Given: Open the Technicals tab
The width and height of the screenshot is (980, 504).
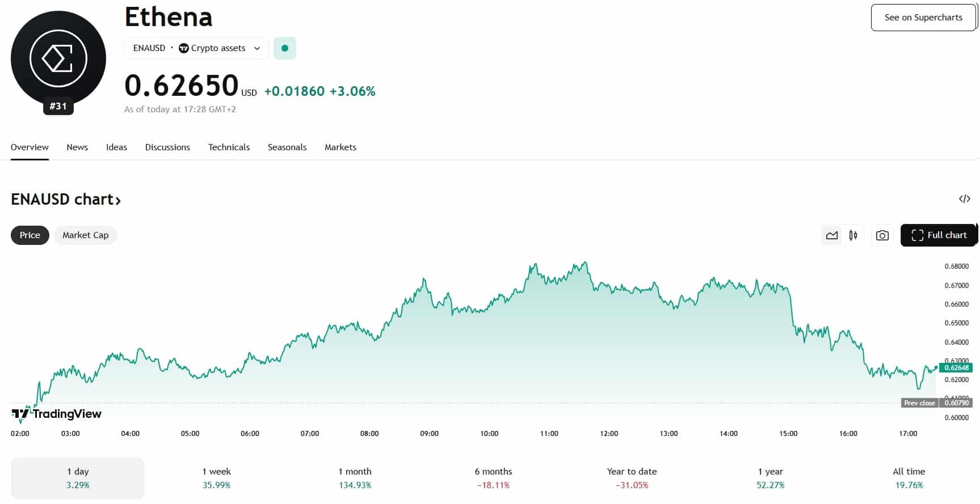Looking at the screenshot, I should point(229,147).
